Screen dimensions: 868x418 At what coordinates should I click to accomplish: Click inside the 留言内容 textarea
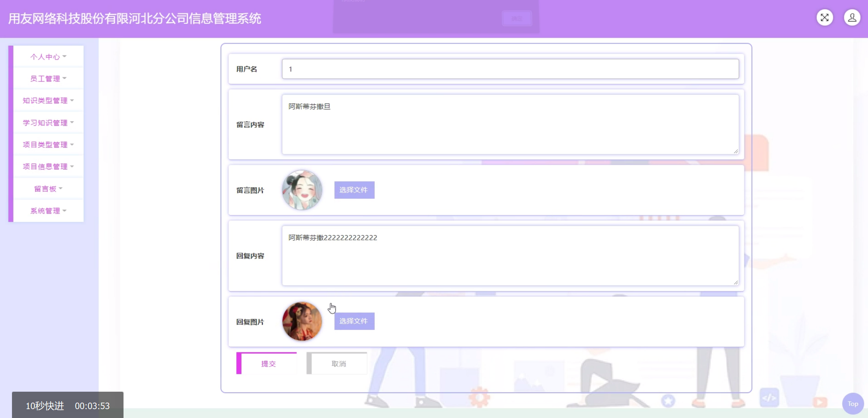(510, 125)
